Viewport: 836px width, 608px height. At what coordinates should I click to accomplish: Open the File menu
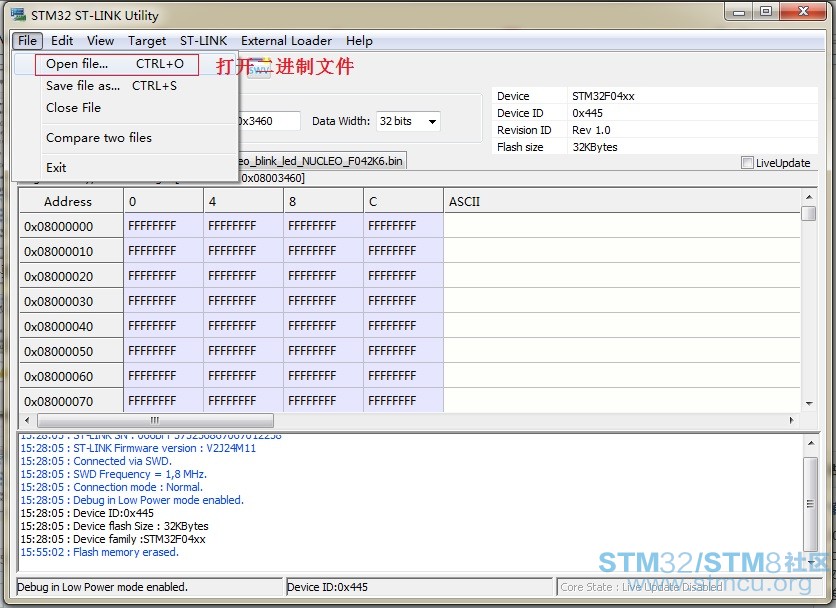(27, 41)
